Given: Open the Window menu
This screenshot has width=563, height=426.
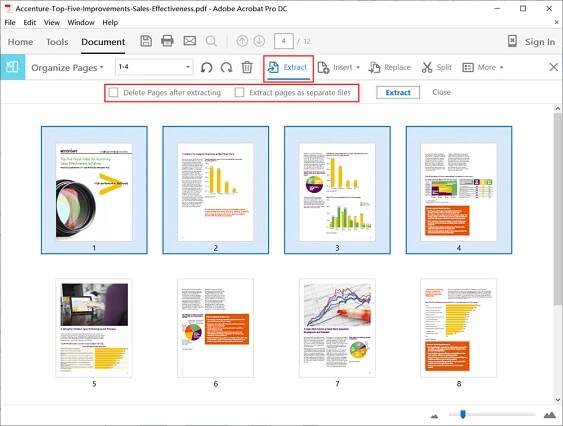Looking at the screenshot, I should click(81, 22).
